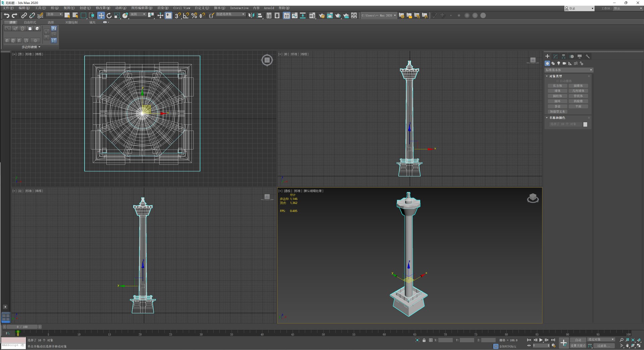Open the Layer Explorer icon
The width and height of the screenshot is (644, 350).
pos(277,15)
